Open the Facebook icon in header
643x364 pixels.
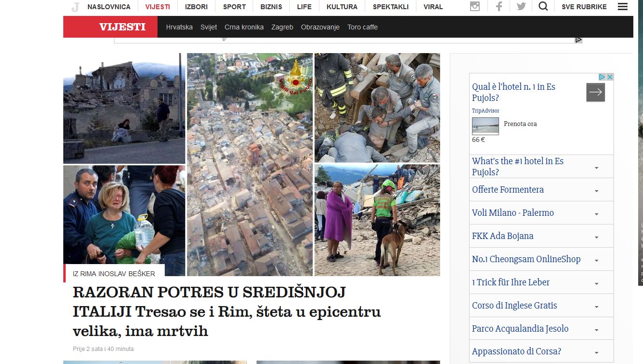coord(499,7)
